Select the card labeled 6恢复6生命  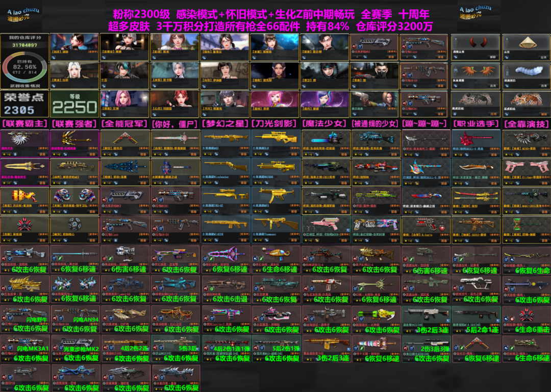coord(527,260)
